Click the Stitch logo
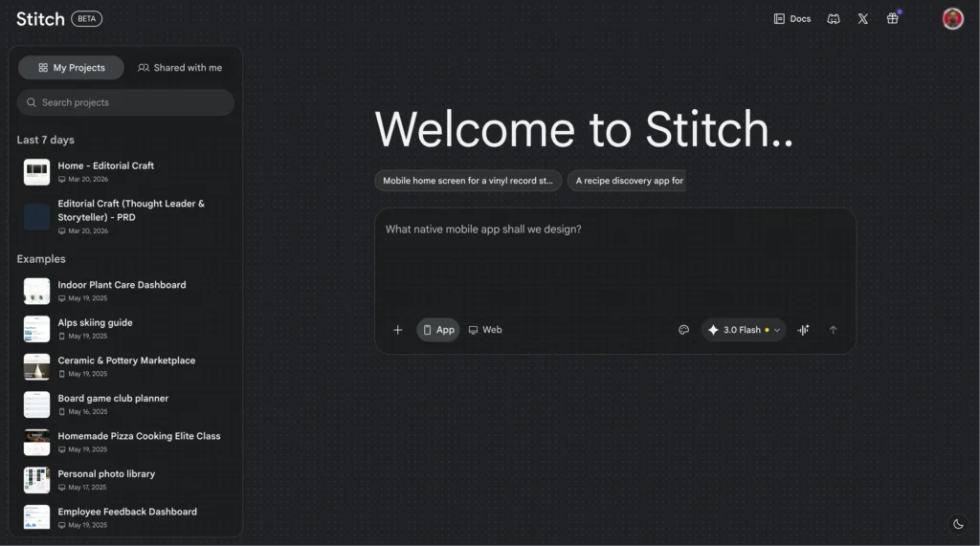 click(40, 19)
